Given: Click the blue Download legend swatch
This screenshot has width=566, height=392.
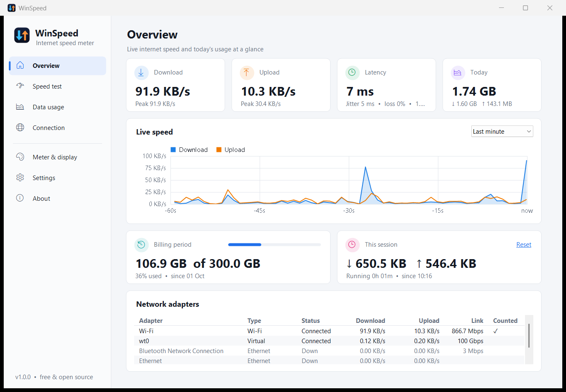Looking at the screenshot, I should (x=173, y=150).
